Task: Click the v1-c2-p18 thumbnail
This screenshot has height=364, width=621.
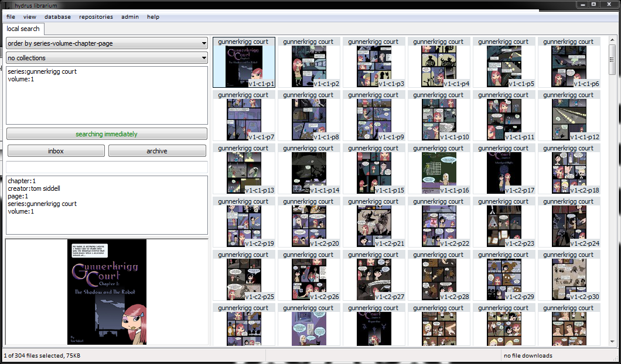Action: click(569, 169)
